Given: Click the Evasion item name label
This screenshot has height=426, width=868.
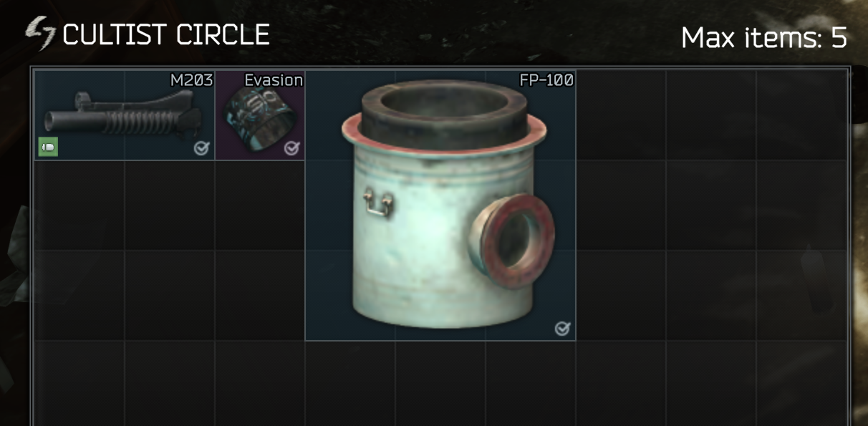Looking at the screenshot, I should pos(274,80).
